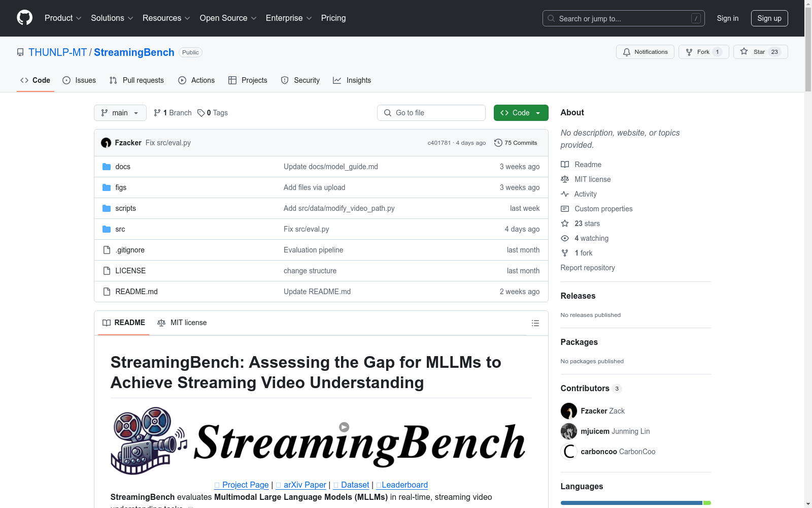The image size is (812, 508).
Task: Open the Pricing page
Action: click(x=333, y=18)
